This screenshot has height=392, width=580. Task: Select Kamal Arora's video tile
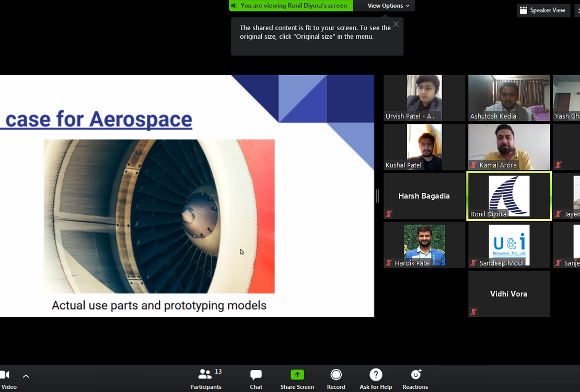coord(509,147)
